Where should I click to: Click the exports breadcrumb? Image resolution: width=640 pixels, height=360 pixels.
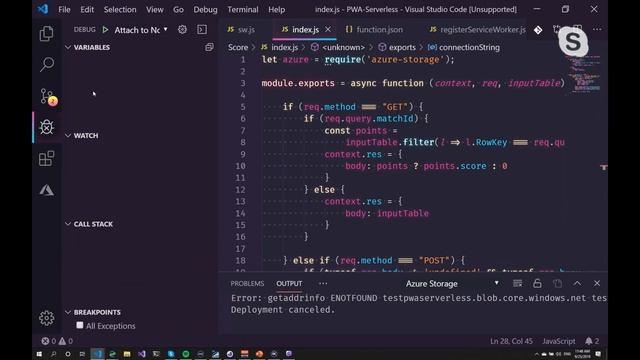pos(402,47)
